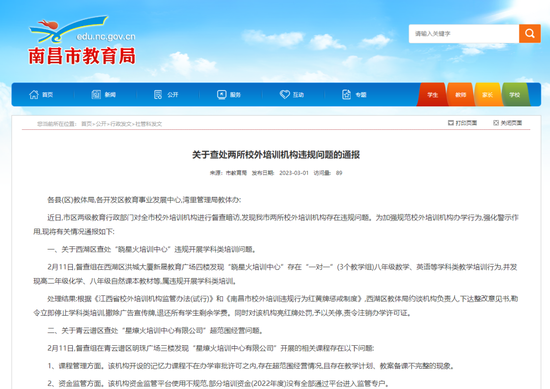550x389 pixels.
Task: Click the article title 关于查处两所校外培训机构违规问题的通报
Action: click(276, 155)
